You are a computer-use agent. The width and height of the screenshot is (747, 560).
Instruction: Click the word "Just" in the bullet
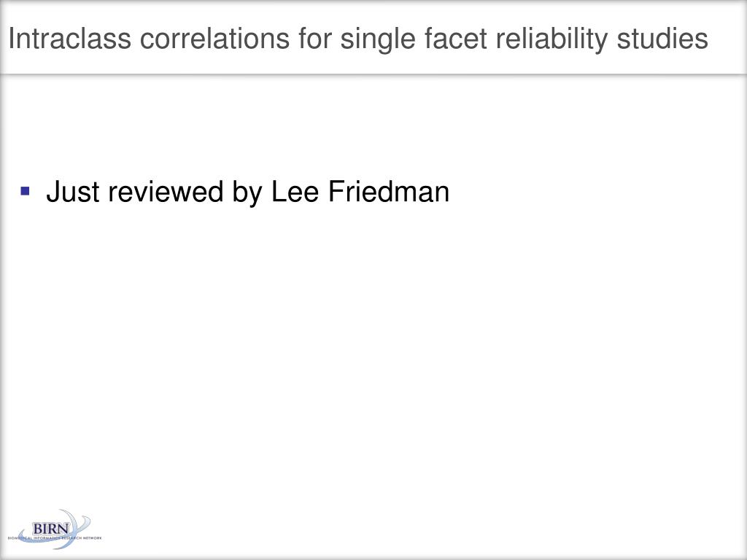(72, 192)
